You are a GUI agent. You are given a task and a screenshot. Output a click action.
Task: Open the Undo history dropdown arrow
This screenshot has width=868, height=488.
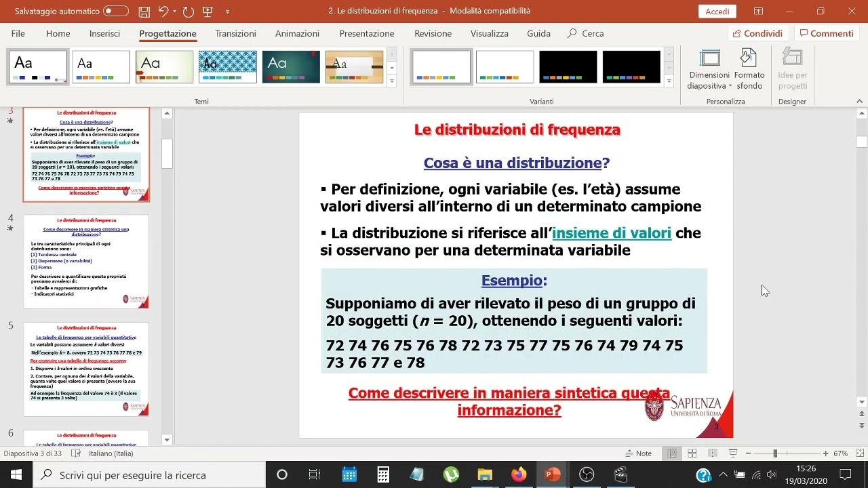tap(175, 12)
